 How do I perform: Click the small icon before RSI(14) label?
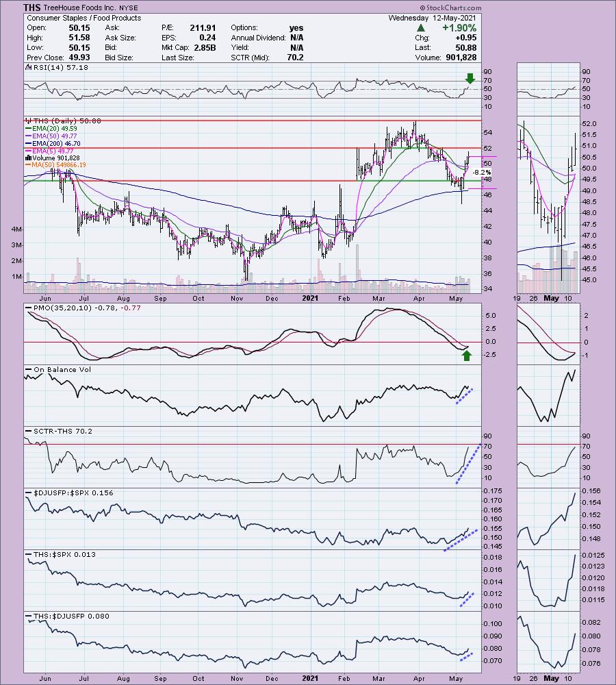28,67
